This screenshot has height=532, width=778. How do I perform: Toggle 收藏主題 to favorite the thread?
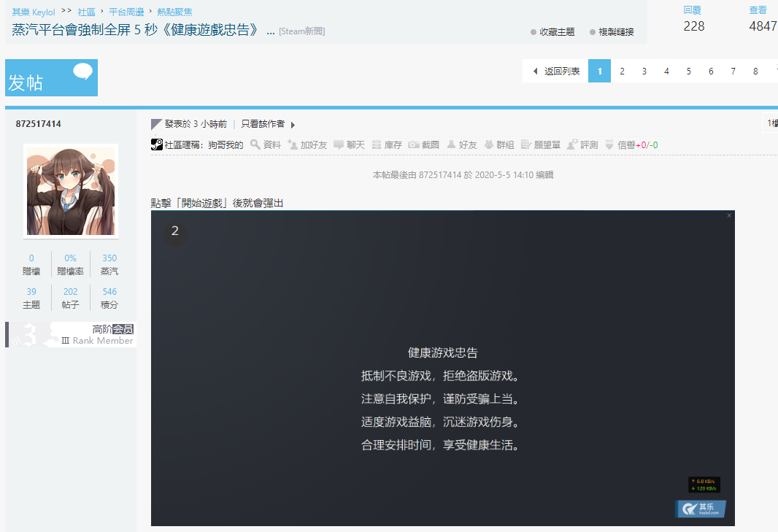[x=552, y=32]
